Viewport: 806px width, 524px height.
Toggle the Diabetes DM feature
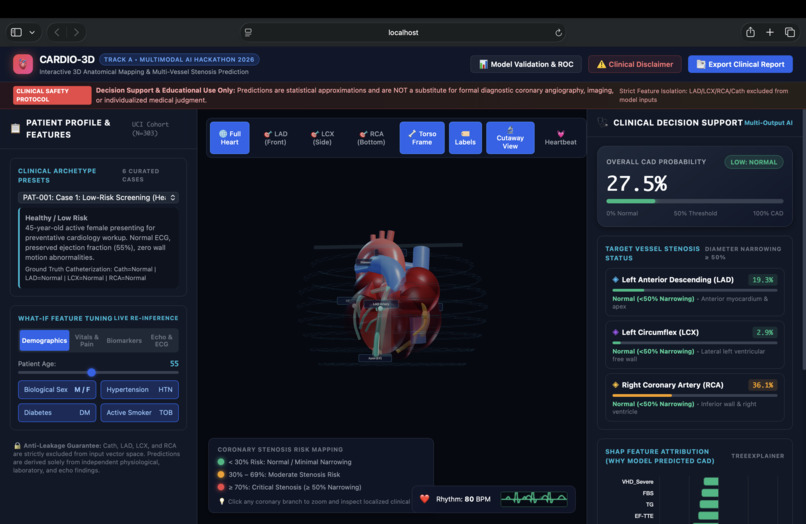[57, 412]
